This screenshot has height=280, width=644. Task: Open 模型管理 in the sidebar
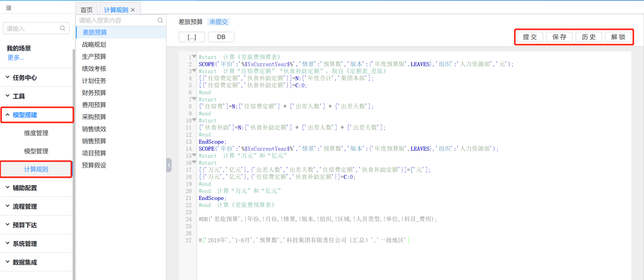36,151
